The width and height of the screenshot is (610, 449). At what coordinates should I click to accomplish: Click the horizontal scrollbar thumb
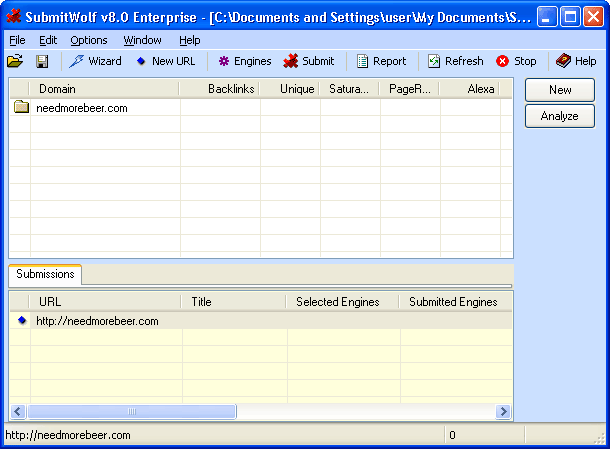pos(131,411)
